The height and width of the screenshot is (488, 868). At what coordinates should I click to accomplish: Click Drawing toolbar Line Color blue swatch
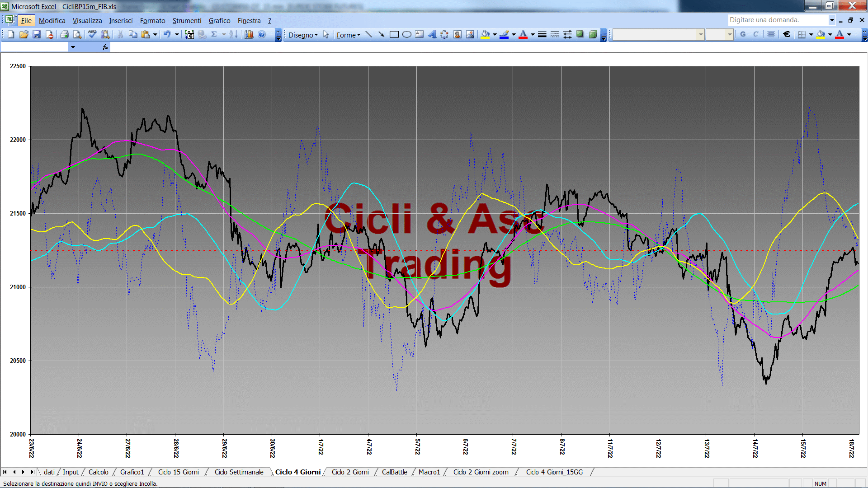pos(505,34)
